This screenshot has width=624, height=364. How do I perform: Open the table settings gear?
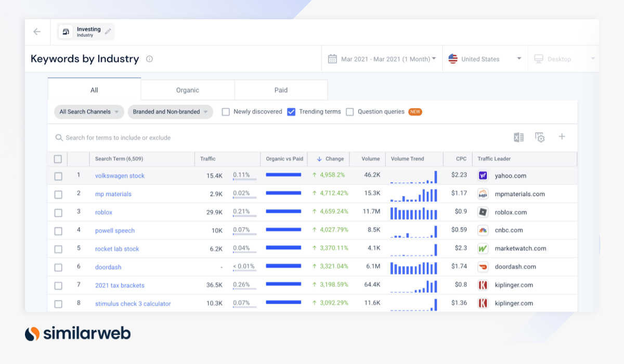[540, 136]
